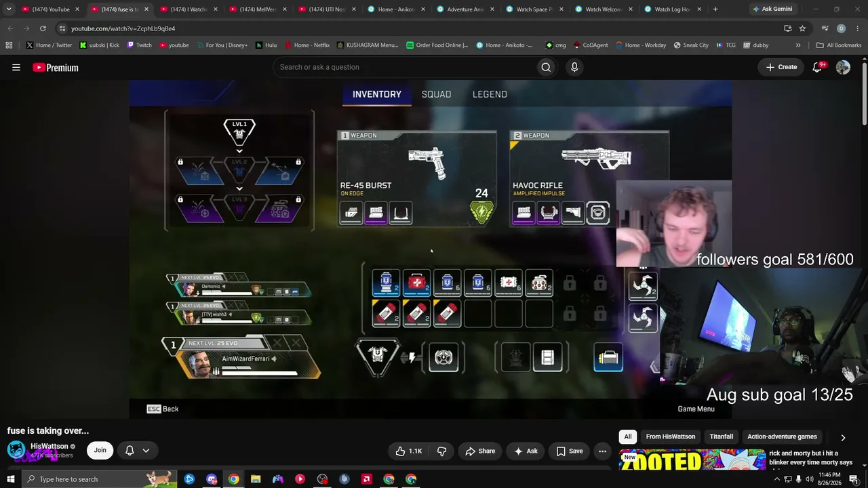This screenshot has height=488, width=868.
Task: Open the account avatar menu
Action: point(843,67)
